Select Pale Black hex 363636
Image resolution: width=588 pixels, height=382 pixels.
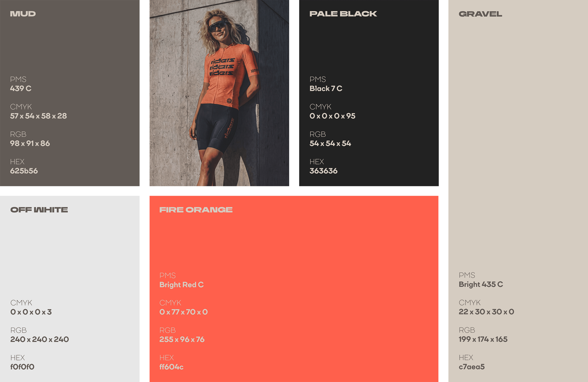[323, 171]
